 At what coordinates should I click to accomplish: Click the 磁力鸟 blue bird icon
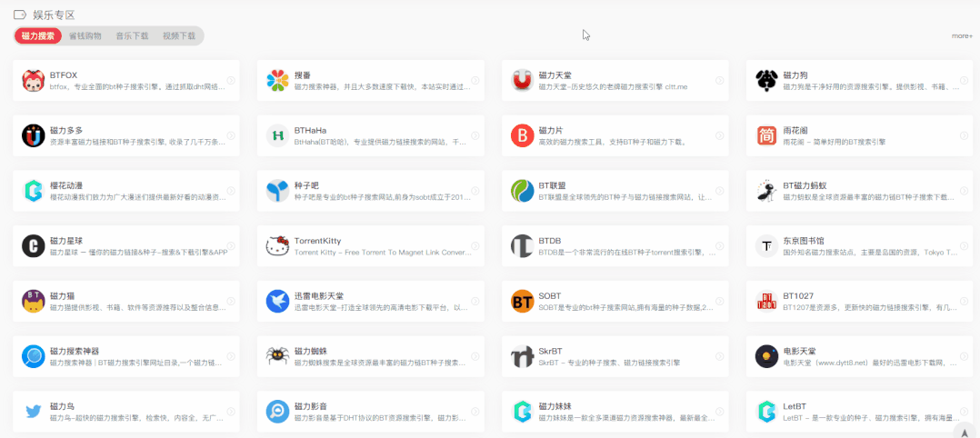coord(33,411)
